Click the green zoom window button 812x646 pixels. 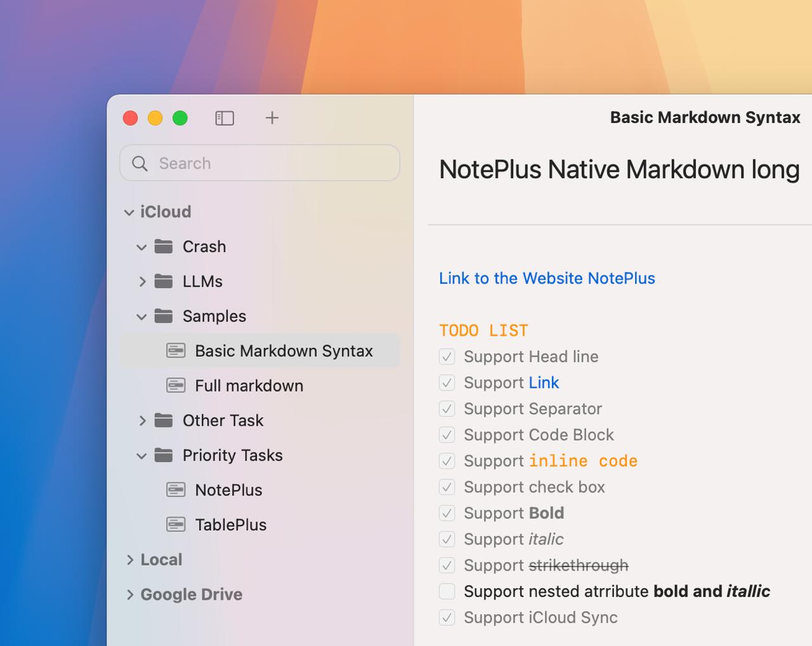click(180, 118)
